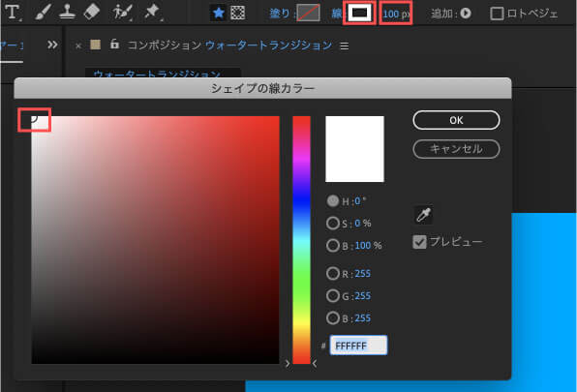Open the composition panel hamburger menu
This screenshot has width=577, height=392.
click(x=345, y=45)
